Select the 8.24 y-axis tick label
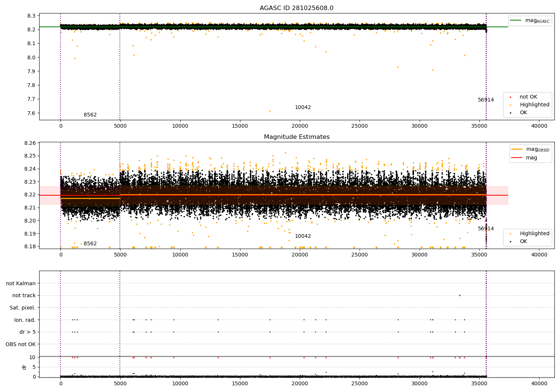The width and height of the screenshot is (560, 392). 30,169
